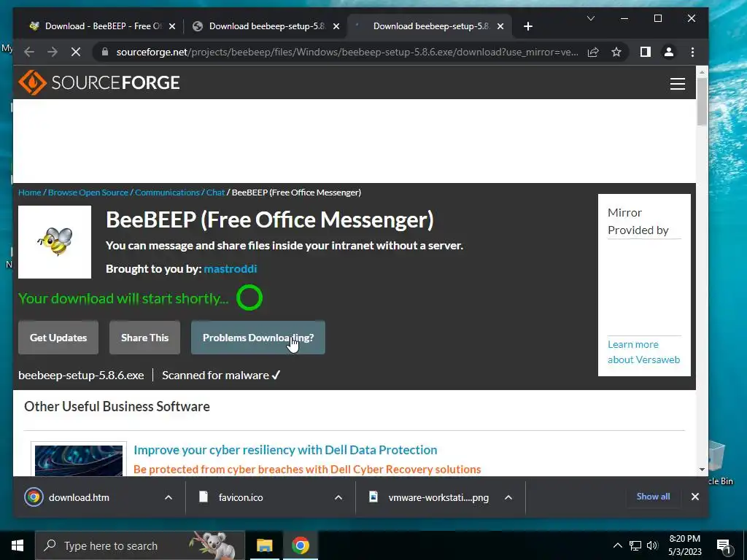Open a new browser tab
Image resolution: width=747 pixels, height=560 pixels.
528,26
